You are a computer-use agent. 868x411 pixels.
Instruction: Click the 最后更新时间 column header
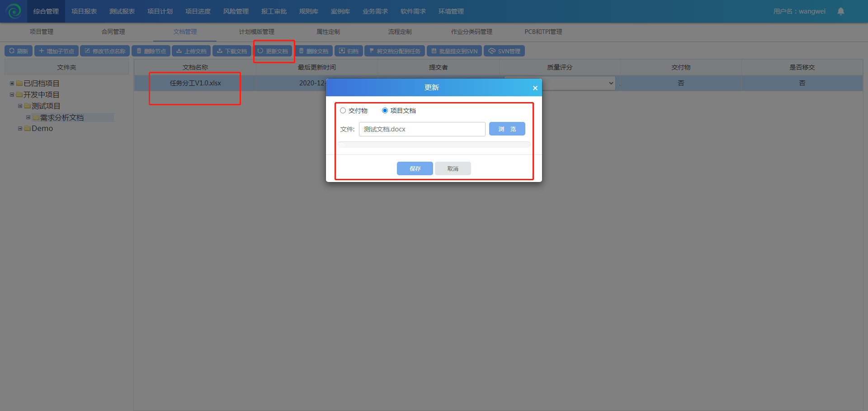(317, 67)
